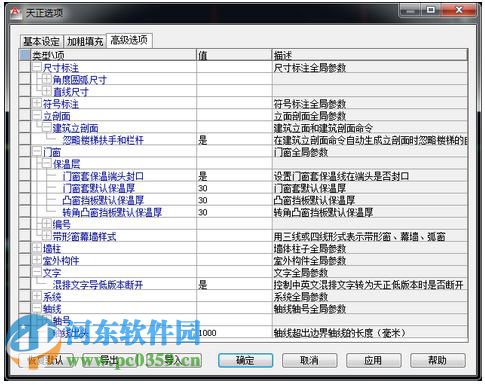485x385 pixels.
Task: Select 凸窗挡板默认保温厚 item
Action: tap(103, 200)
